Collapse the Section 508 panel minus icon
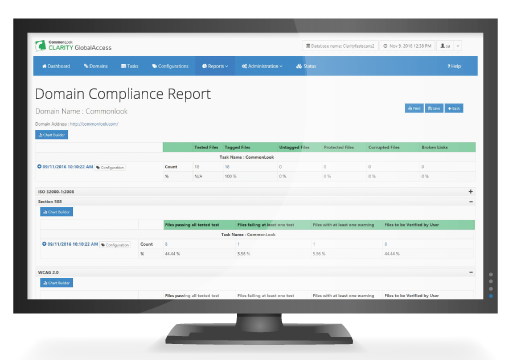Image resolution: width=510 pixels, height=360 pixels. click(471, 201)
